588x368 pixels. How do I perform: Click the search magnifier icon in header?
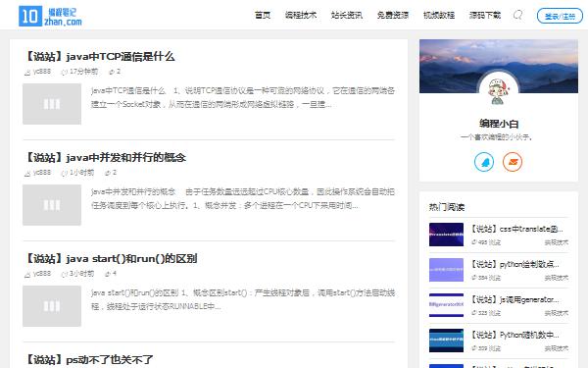click(x=517, y=15)
